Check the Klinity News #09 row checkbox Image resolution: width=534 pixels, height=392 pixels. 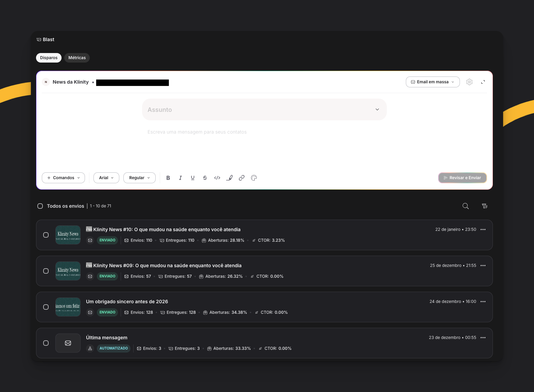pyautogui.click(x=46, y=271)
